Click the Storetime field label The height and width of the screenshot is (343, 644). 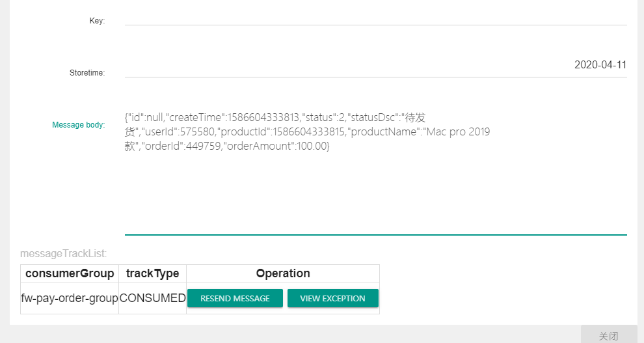pos(87,73)
